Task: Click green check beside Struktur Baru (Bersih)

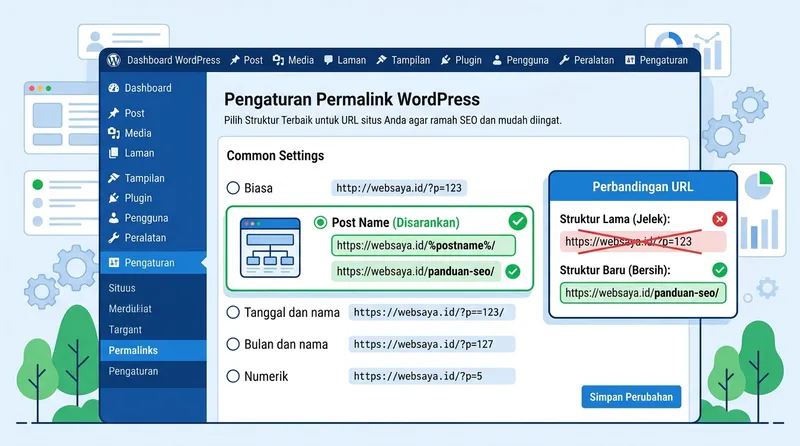Action: (719, 270)
